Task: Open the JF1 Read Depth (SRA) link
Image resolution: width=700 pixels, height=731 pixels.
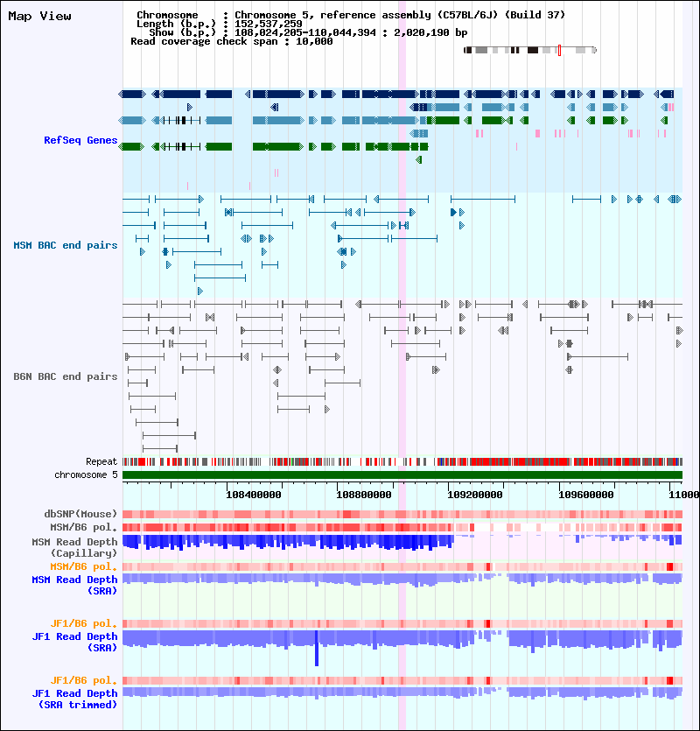Action: coord(74,642)
